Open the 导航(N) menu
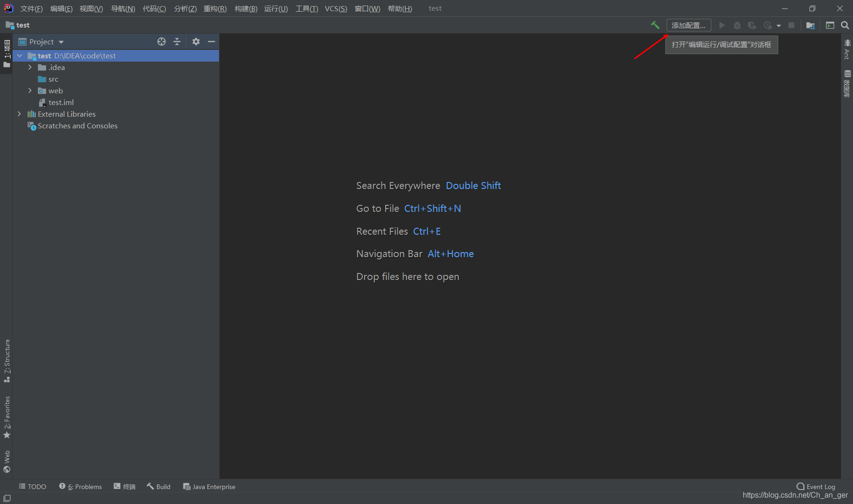This screenshot has width=853, height=504. point(123,8)
